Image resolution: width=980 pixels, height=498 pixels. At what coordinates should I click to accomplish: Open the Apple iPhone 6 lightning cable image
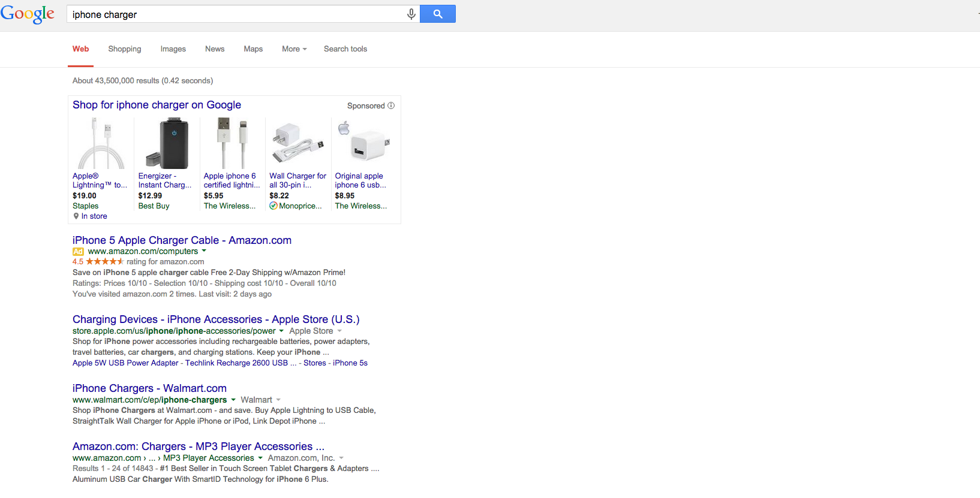point(232,143)
